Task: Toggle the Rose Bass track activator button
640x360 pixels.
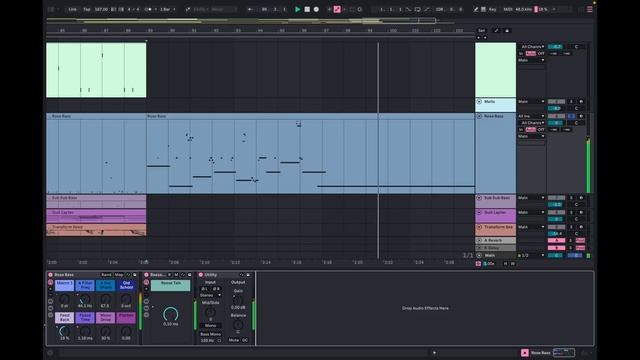Action: [556, 116]
